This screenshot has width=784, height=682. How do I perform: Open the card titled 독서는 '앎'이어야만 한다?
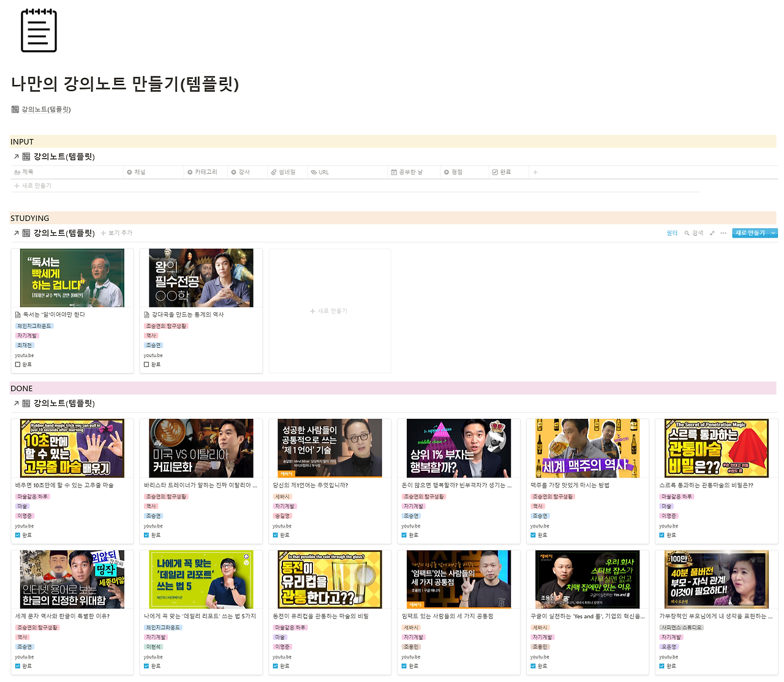(x=55, y=315)
